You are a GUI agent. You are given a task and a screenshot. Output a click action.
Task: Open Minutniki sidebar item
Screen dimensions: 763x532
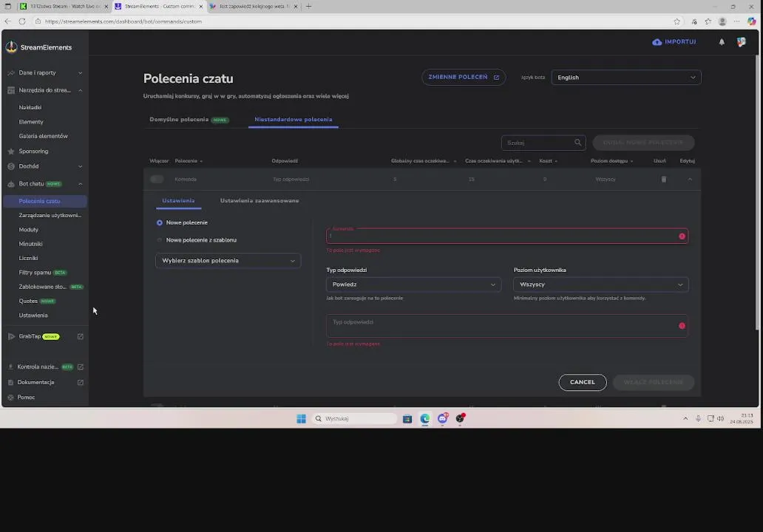point(30,244)
